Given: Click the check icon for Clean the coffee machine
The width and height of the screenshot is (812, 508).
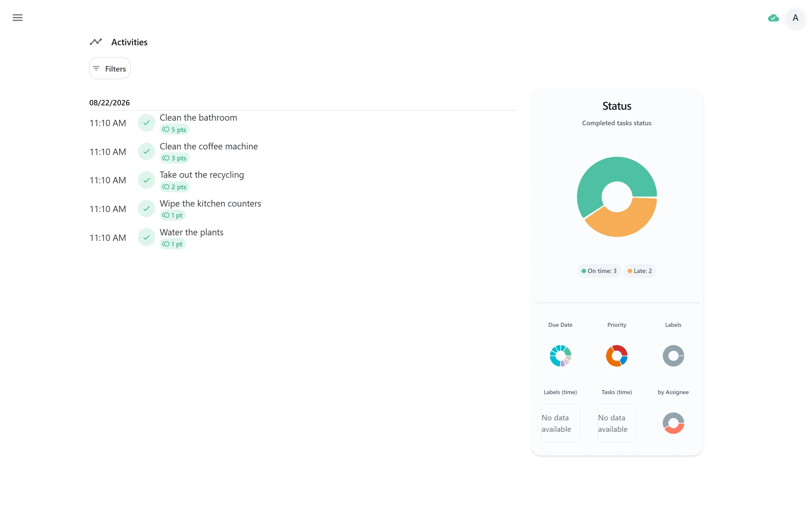Looking at the screenshot, I should point(146,152).
